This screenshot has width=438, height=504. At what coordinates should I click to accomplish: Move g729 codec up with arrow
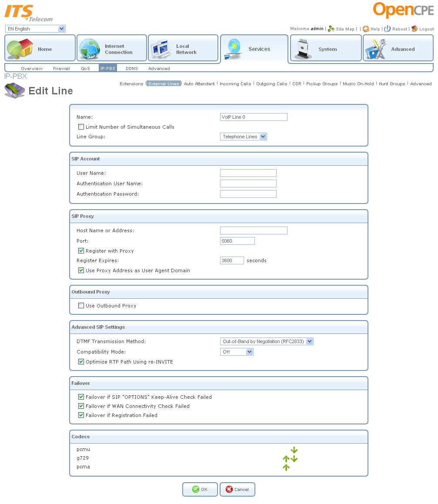click(286, 459)
